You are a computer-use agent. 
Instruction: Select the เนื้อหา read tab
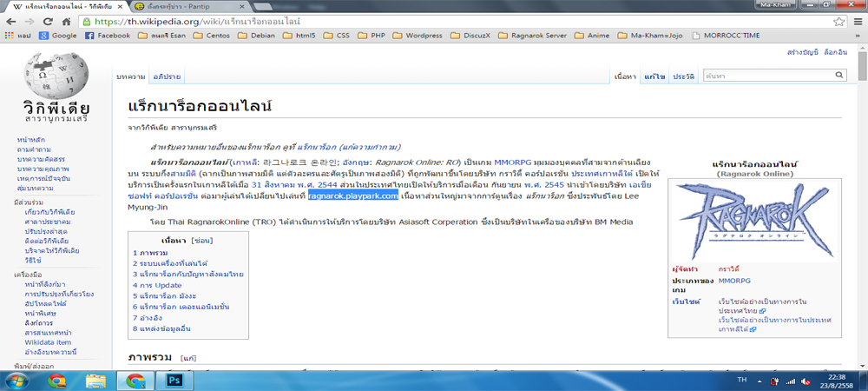coord(624,76)
